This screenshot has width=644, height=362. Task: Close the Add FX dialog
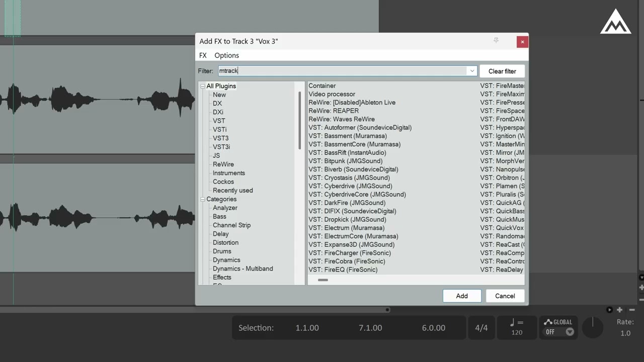click(x=522, y=42)
